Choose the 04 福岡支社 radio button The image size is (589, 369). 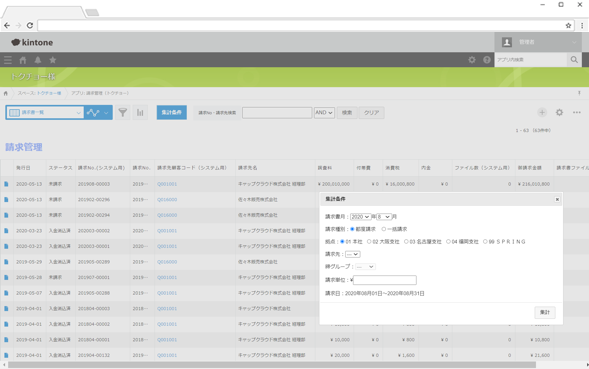[448, 242]
